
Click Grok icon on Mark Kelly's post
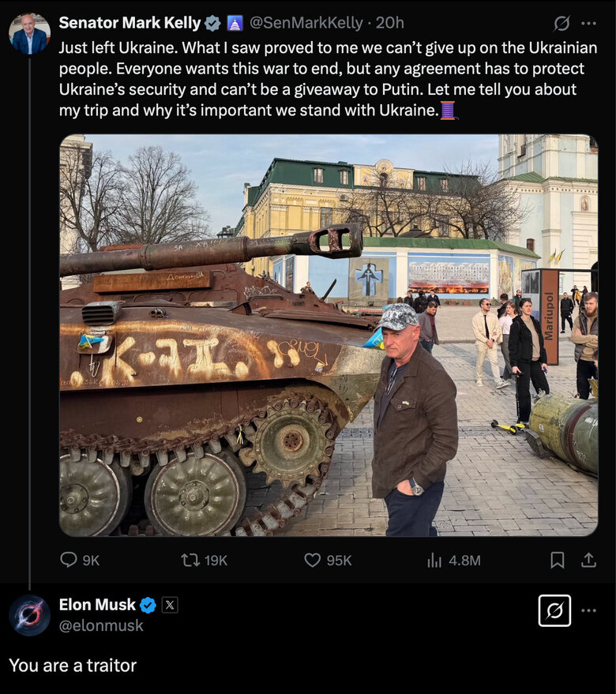click(x=562, y=23)
